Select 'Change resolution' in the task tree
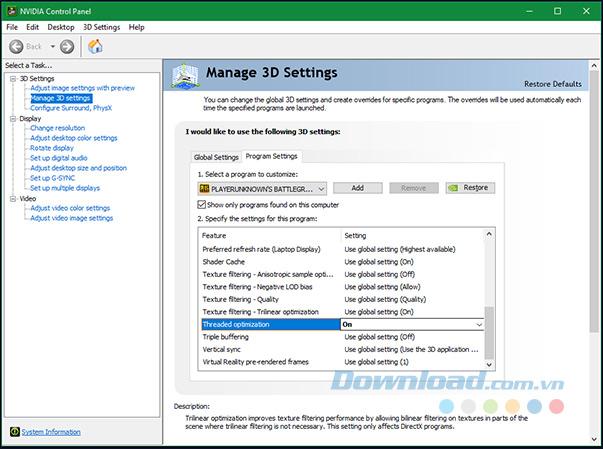This screenshot has height=449, width=603. click(x=57, y=128)
